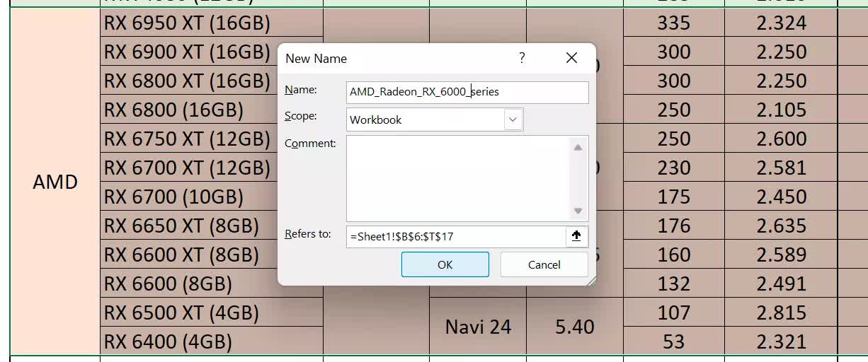Select the cell containing 5.40
Viewport: 868px width, 362px height.
click(x=574, y=327)
